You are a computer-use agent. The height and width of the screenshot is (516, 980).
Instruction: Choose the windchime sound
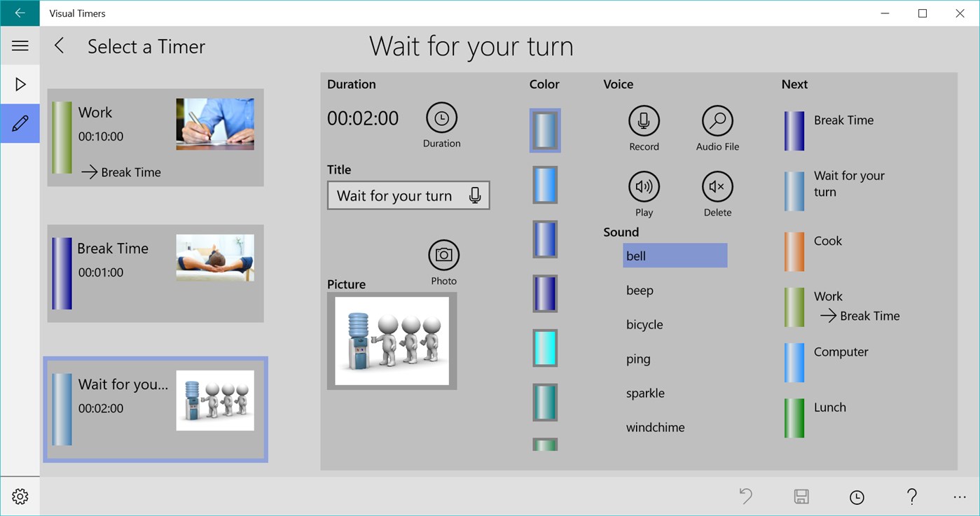[x=655, y=427]
